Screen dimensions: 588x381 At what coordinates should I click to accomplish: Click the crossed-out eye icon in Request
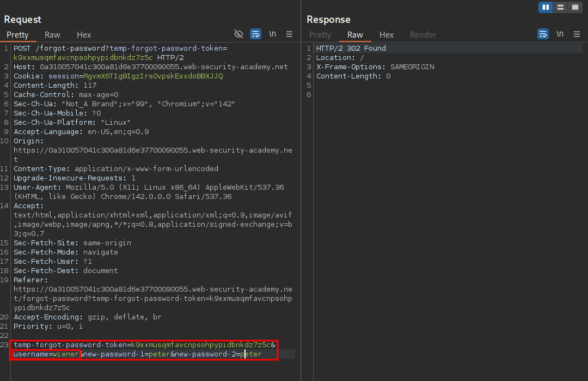pos(238,34)
